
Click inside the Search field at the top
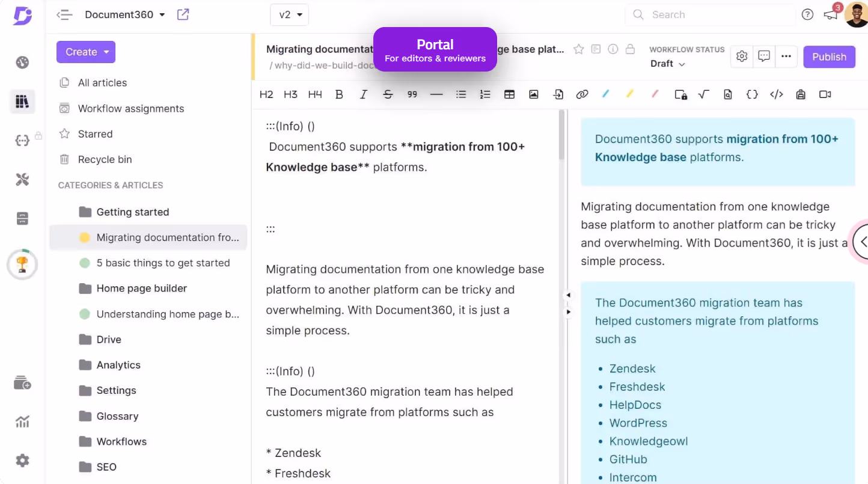point(709,14)
